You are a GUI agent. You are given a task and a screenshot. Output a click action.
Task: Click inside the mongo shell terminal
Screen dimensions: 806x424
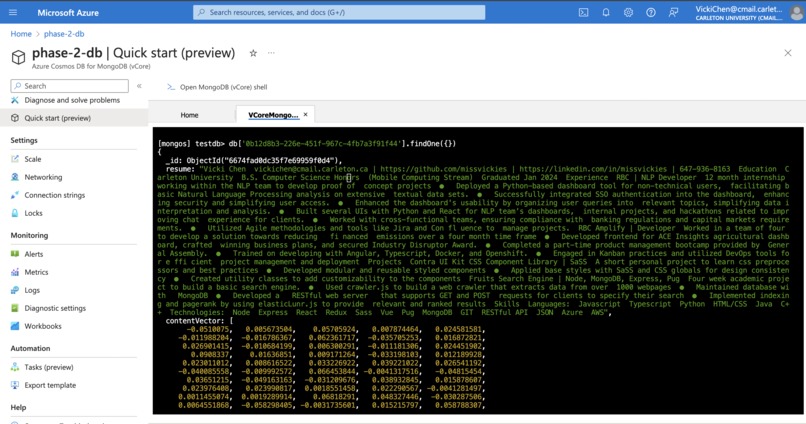point(478,270)
